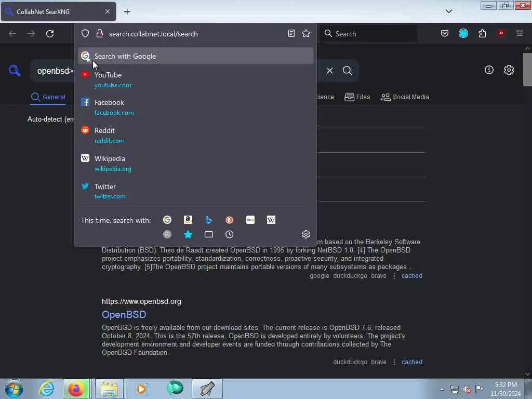Search this time with Bing icon
The image size is (532, 399).
tap(209, 220)
